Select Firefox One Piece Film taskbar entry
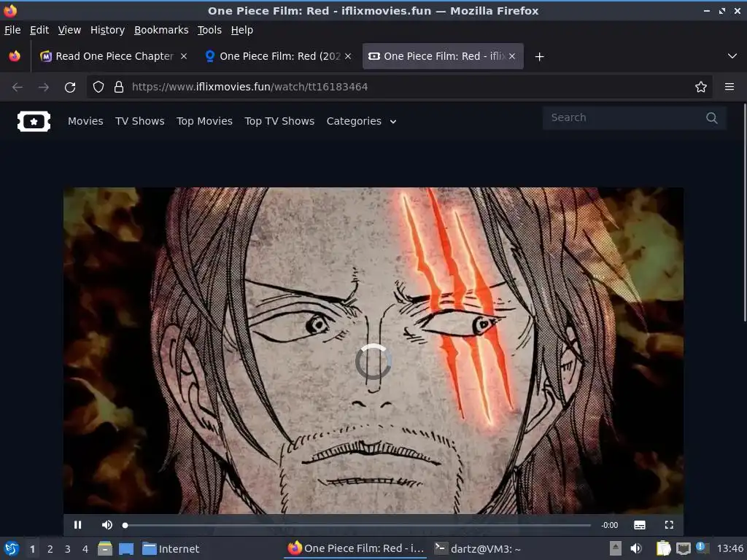The width and height of the screenshot is (747, 560). pos(356,548)
